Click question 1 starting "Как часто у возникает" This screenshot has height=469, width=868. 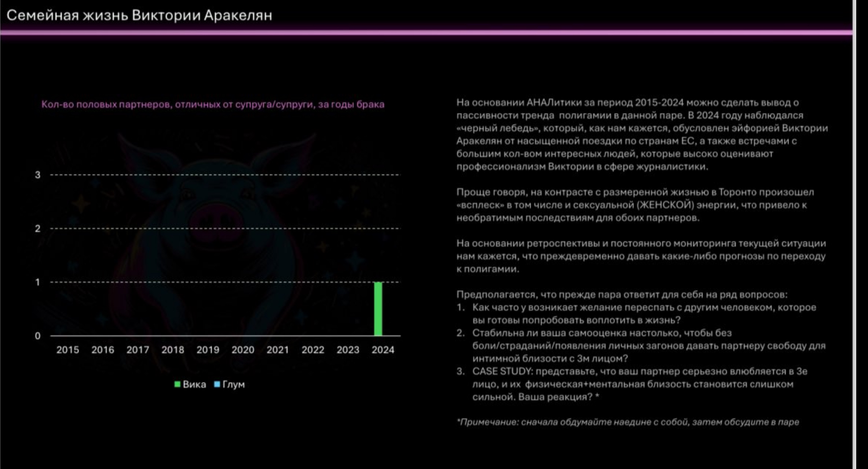tap(637, 314)
